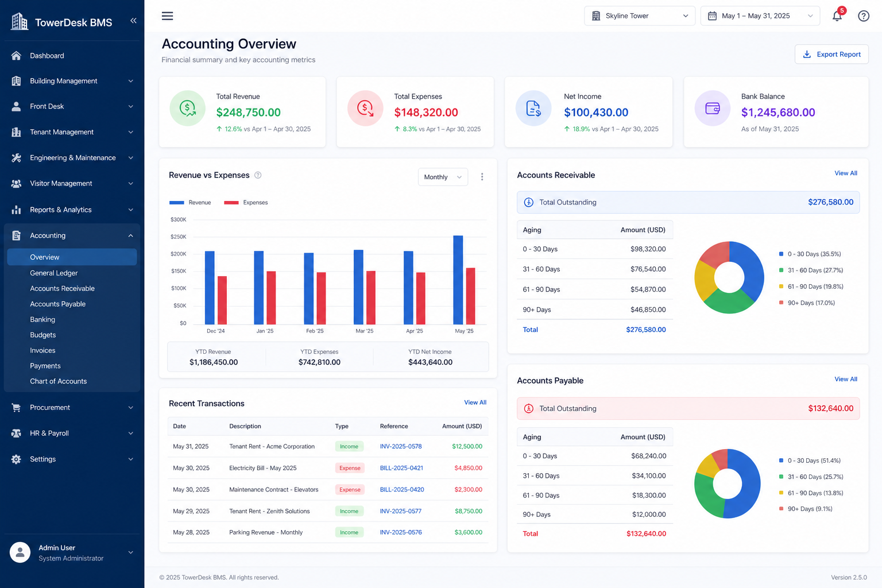Click the Building Management icon

[16, 81]
